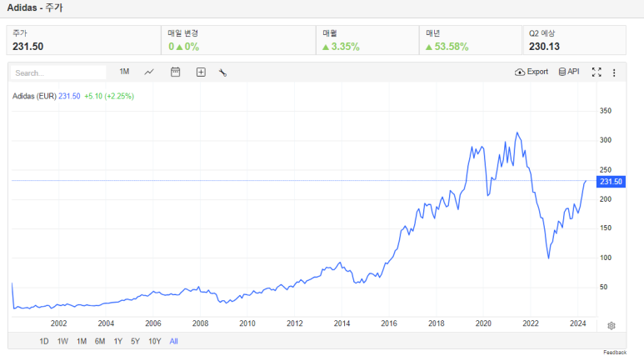Open the wrench chart tools icon
Screen dimensions: 644x356
click(x=222, y=73)
